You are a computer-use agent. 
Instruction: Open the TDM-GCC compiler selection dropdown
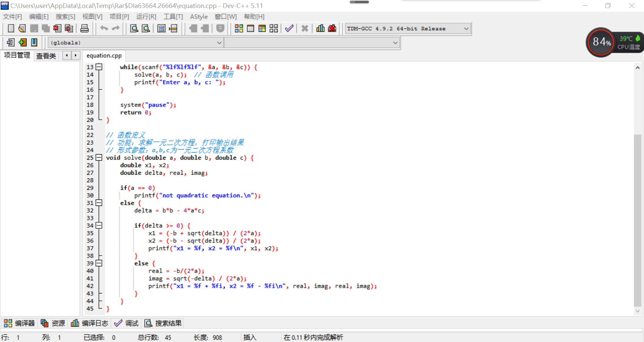(x=408, y=28)
